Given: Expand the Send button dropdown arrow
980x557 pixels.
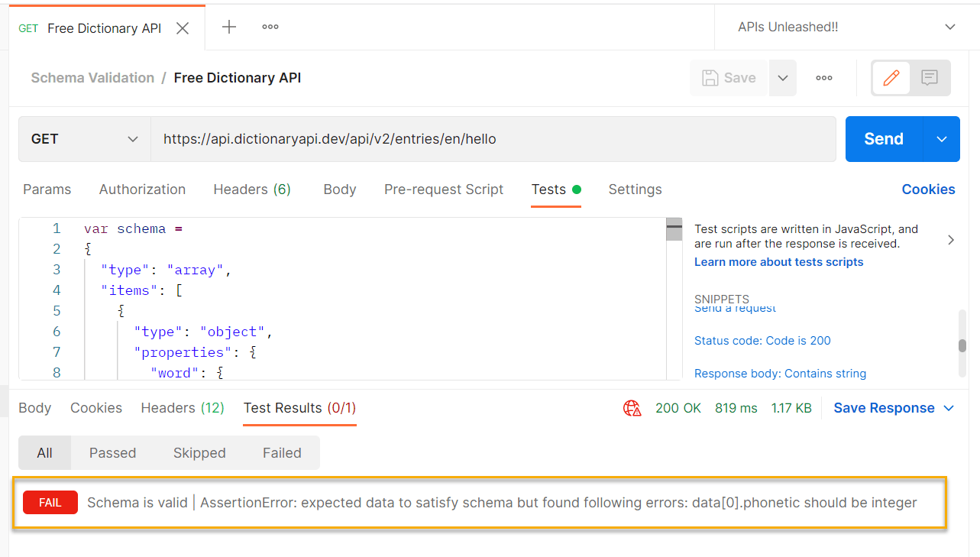Looking at the screenshot, I should coord(942,139).
